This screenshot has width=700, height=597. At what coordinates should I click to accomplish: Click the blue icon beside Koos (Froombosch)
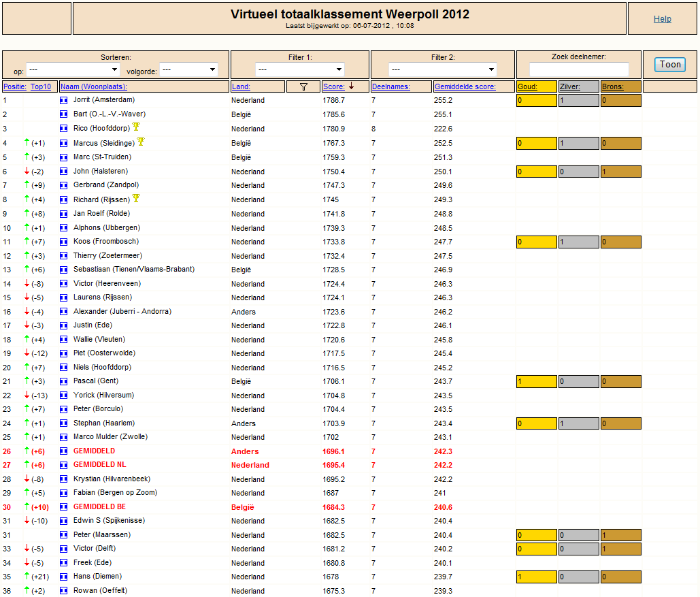click(64, 242)
